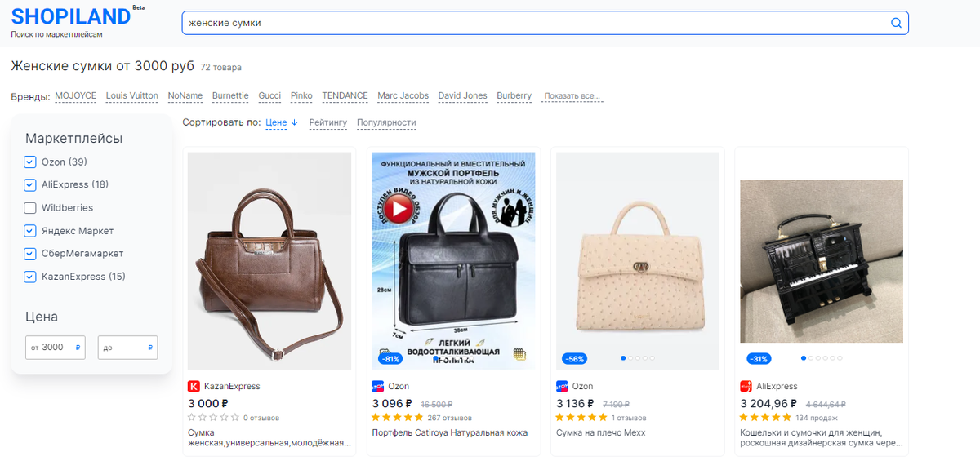Filter by brand David Jones
Image resolution: width=980 pixels, height=461 pixels.
pos(462,95)
